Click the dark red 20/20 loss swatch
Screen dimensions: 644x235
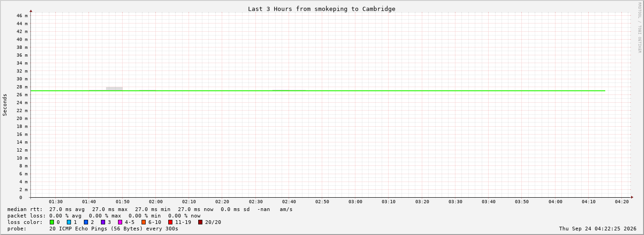[x=201, y=222]
